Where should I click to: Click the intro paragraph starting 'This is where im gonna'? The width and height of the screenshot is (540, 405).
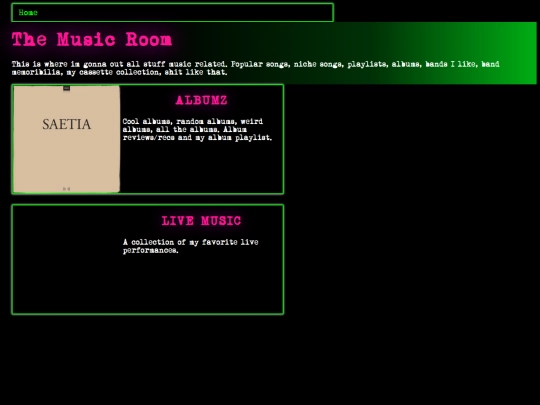[256, 68]
